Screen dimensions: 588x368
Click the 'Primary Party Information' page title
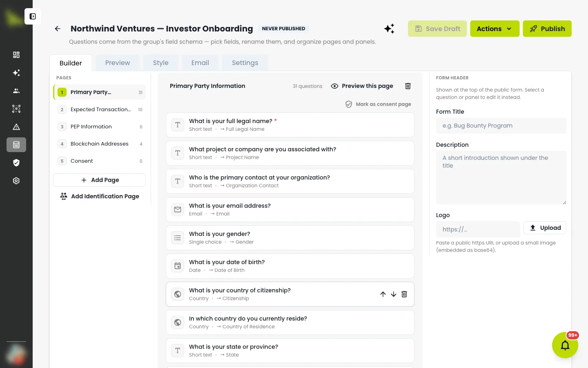pos(207,86)
